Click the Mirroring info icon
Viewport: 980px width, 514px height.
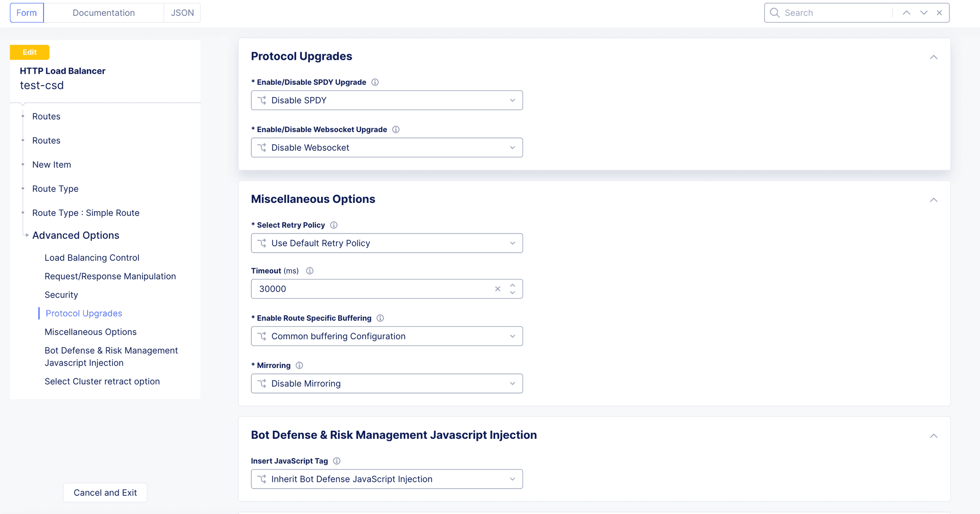300,366
